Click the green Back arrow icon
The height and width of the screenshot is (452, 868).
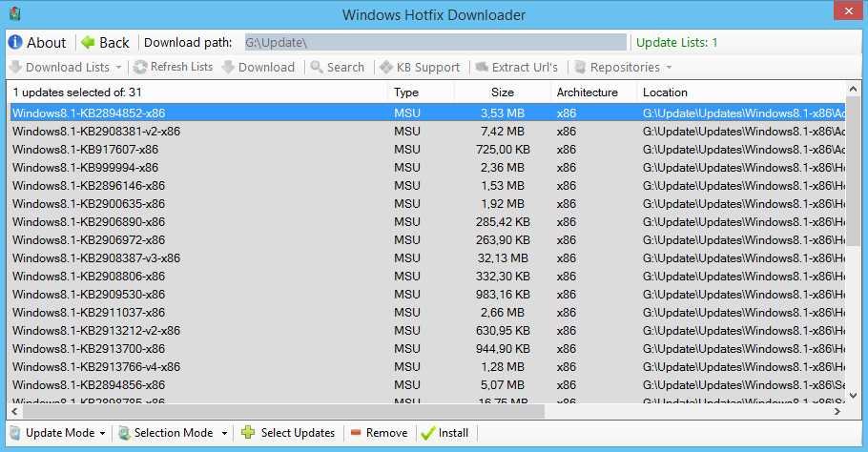(x=88, y=42)
